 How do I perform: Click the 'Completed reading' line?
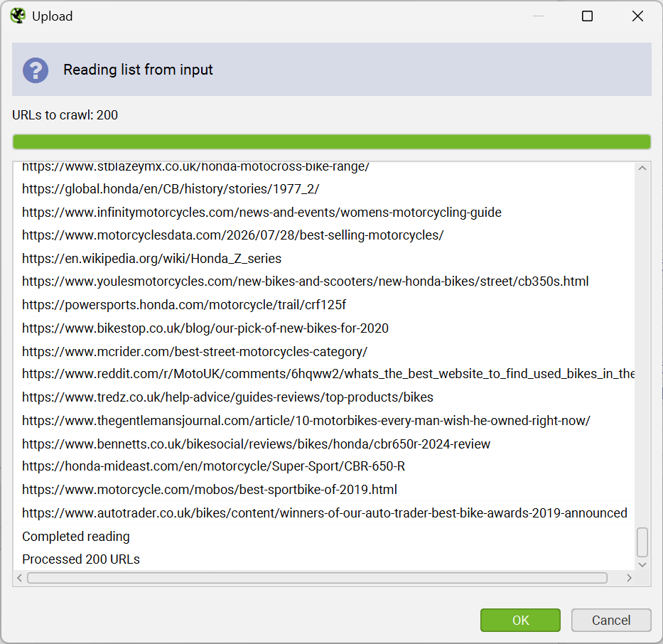tap(76, 536)
